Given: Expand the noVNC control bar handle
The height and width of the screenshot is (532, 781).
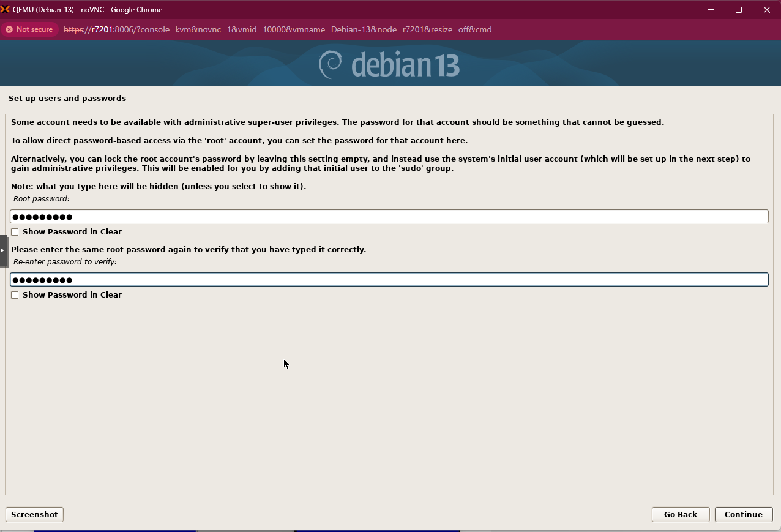Looking at the screenshot, I should coord(2,251).
